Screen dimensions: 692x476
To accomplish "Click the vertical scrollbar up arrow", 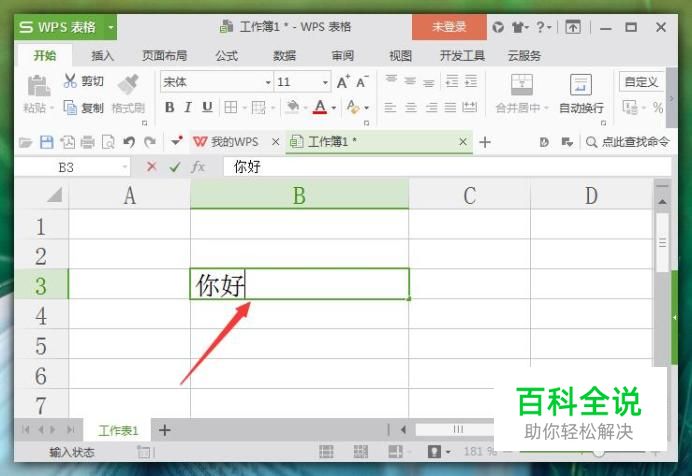I will coord(662,202).
